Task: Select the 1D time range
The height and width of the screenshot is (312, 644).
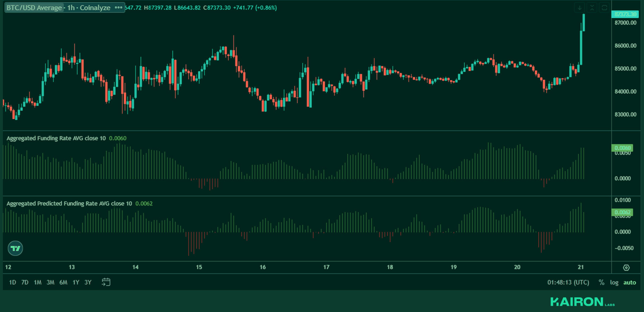Action: point(13,282)
